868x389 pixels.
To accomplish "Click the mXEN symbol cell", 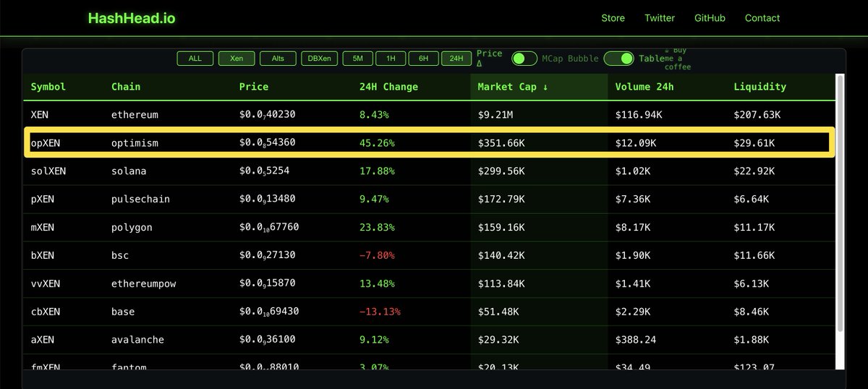I will tap(43, 227).
